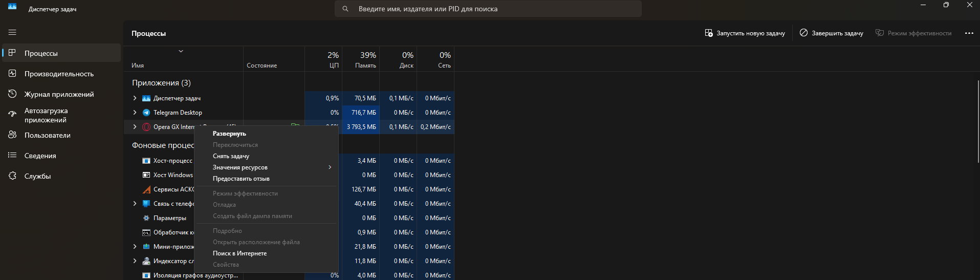
Task: Click the App history sidebar icon
Action: pyautogui.click(x=12, y=94)
